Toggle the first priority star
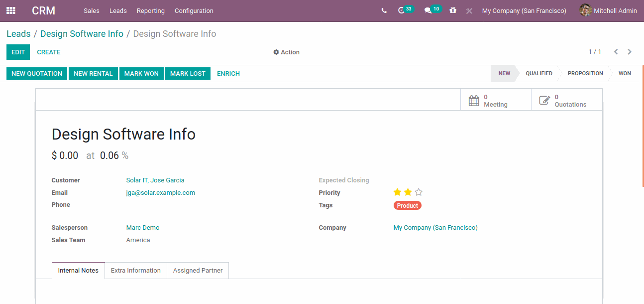Viewport: 644px width, 304px height. (x=397, y=192)
